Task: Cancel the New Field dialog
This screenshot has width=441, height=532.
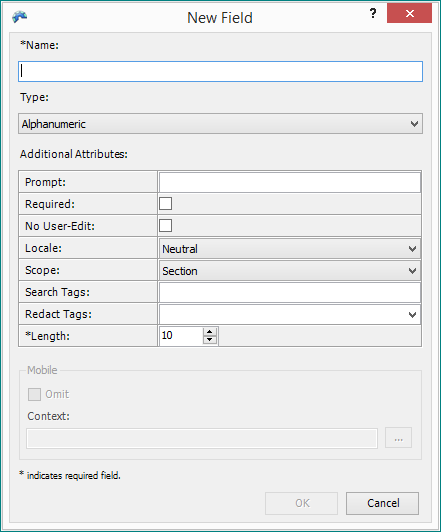Action: tap(383, 503)
